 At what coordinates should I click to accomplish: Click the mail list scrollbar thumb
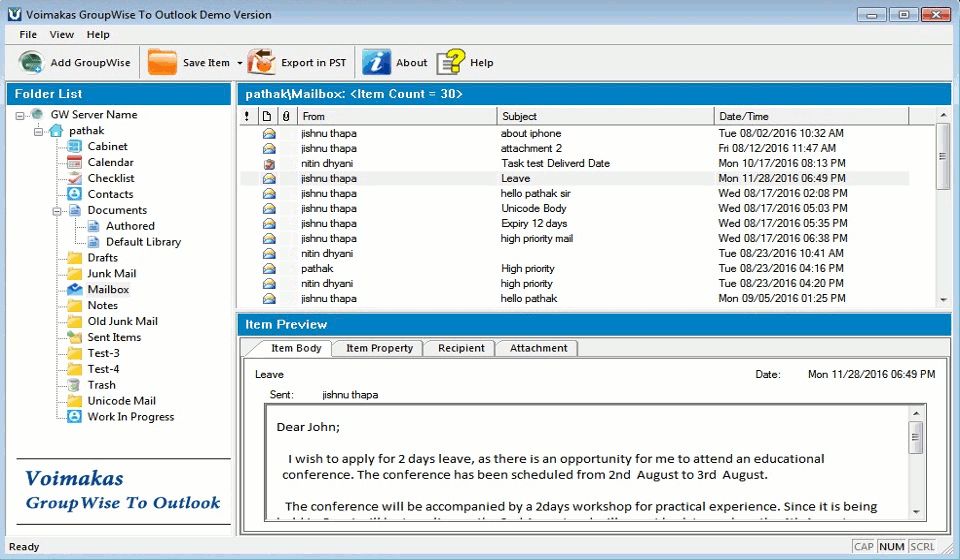click(x=943, y=156)
